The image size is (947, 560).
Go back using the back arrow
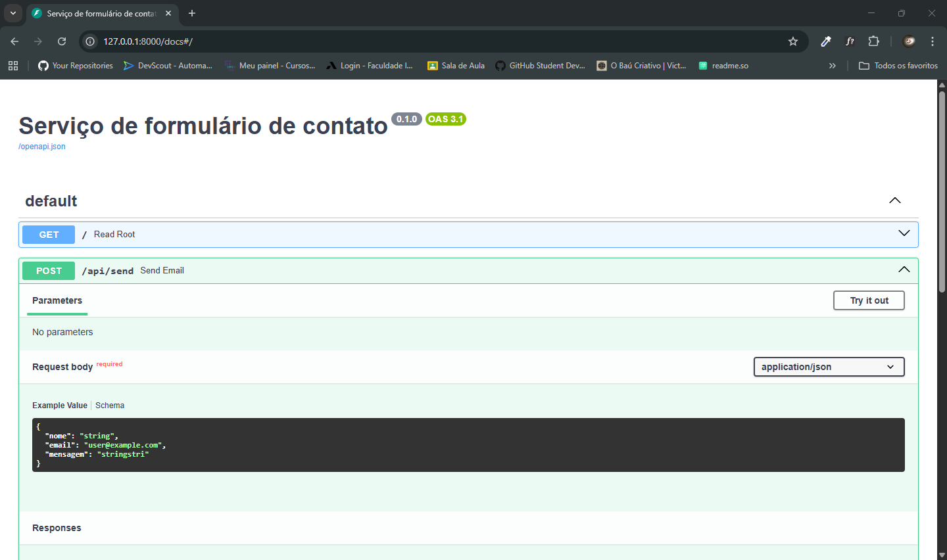pyautogui.click(x=14, y=41)
